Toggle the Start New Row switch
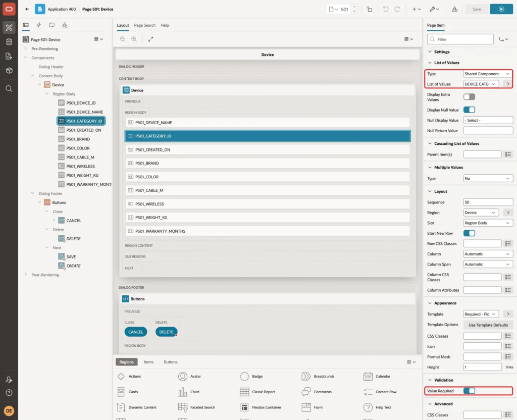The image size is (517, 420). (469, 233)
